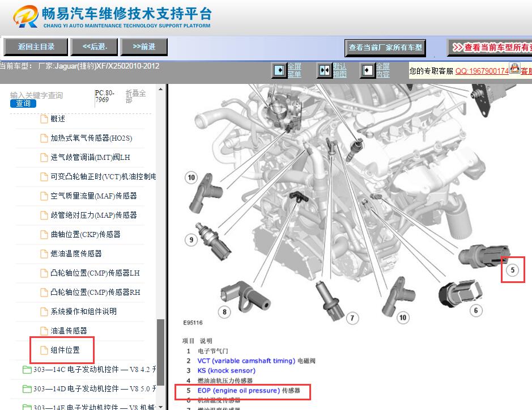Open the 概述 tree item
The image size is (532, 410).
(58, 119)
